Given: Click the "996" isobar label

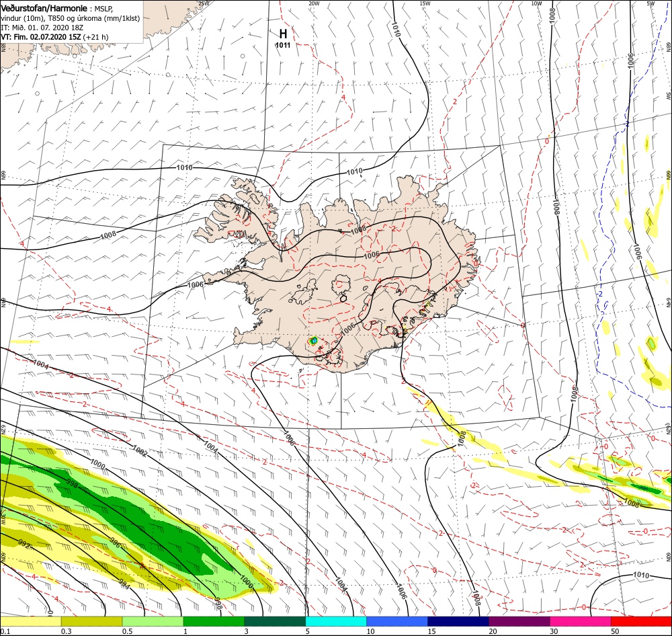Looking at the screenshot, I should tap(115, 542).
